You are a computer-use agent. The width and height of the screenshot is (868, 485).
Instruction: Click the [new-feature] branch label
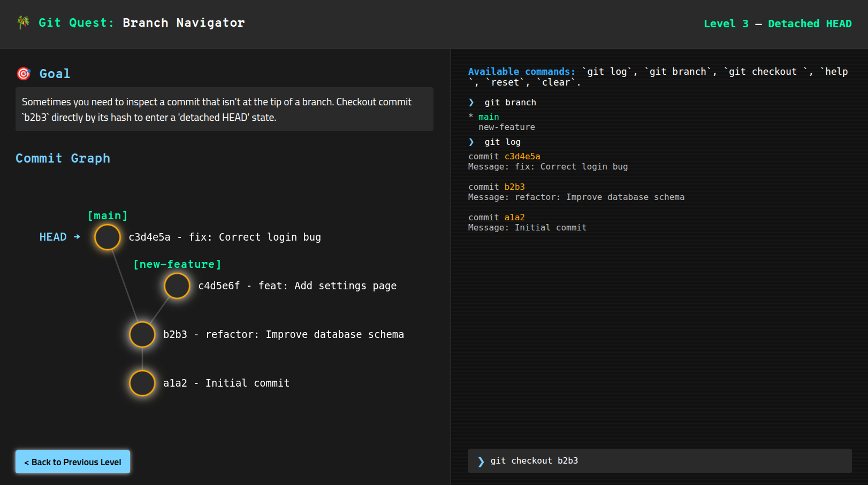(x=177, y=265)
